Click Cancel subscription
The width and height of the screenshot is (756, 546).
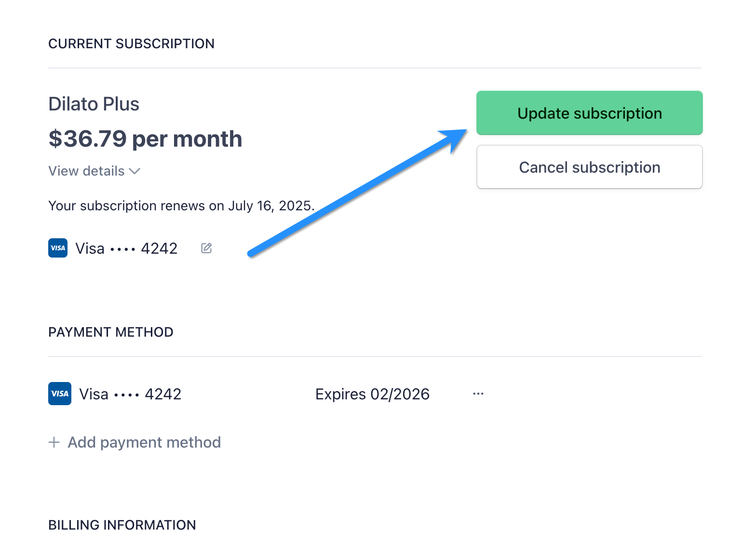[x=589, y=167]
